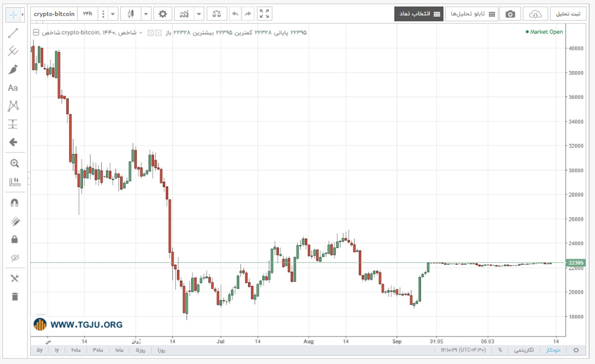Activate the zoom-in magnifier tool
This screenshot has width=595, height=364.
tap(14, 163)
